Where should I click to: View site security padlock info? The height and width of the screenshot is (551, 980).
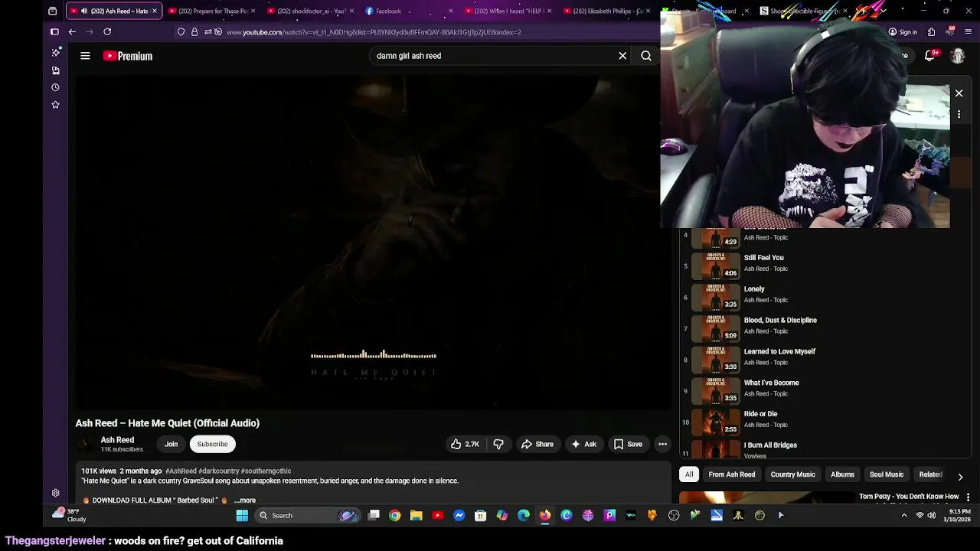click(194, 32)
